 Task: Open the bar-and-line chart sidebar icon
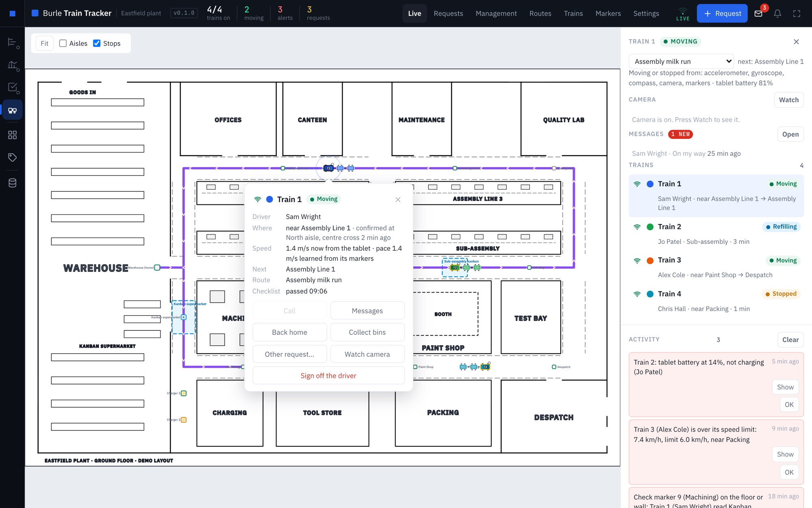click(x=13, y=65)
